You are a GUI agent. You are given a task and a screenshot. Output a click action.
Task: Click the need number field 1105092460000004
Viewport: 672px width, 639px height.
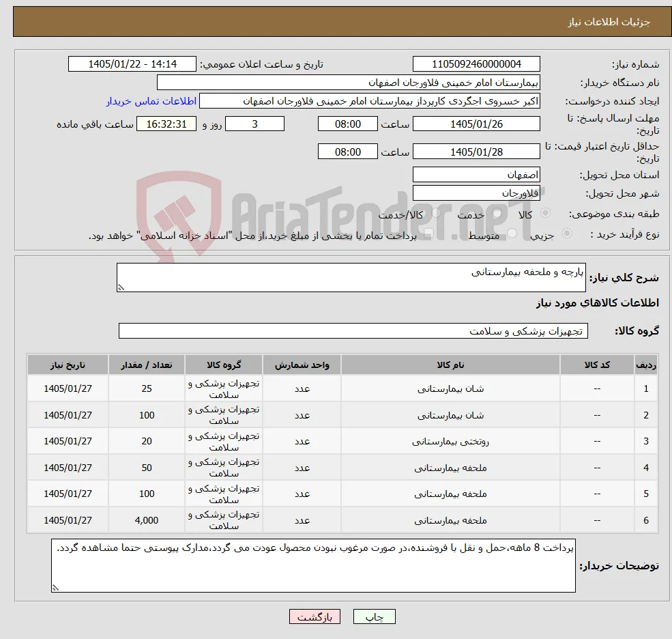[476, 64]
